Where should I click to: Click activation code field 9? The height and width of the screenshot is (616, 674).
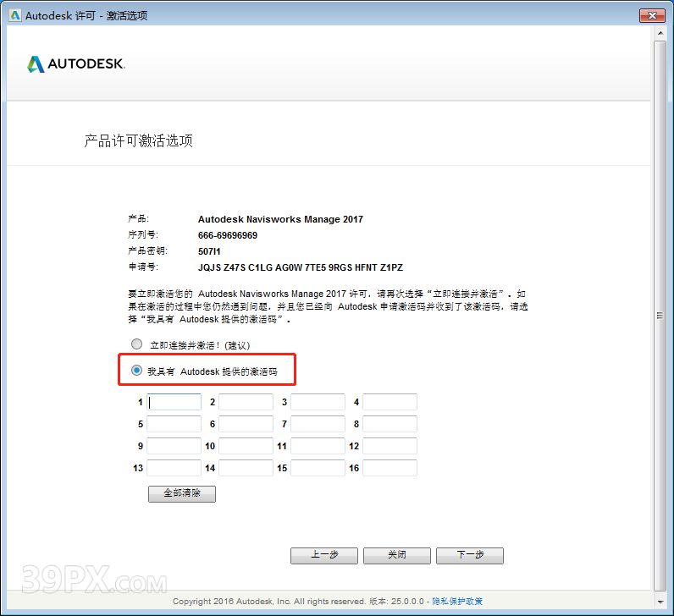[x=174, y=446]
